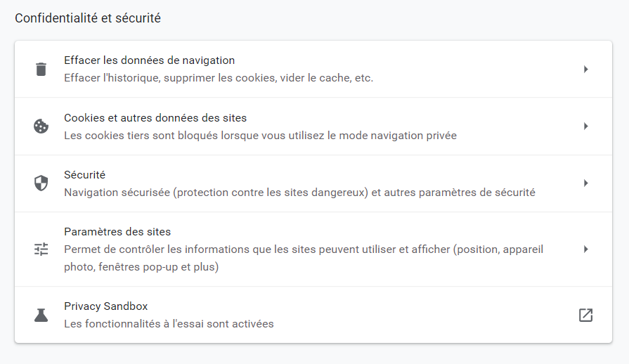The image size is (629, 364).
Task: Click the Privacy Sandbox flask icon
Action: (x=41, y=315)
